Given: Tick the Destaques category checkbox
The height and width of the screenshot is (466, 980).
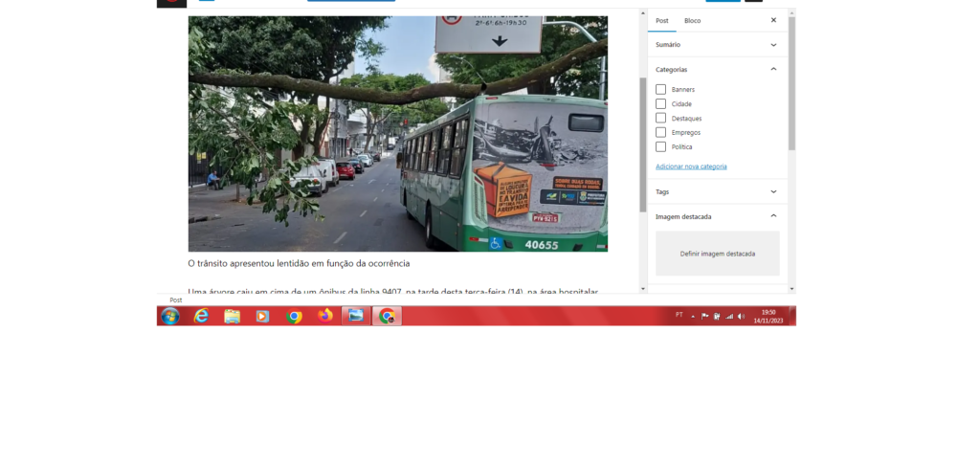Looking at the screenshot, I should pos(660,118).
